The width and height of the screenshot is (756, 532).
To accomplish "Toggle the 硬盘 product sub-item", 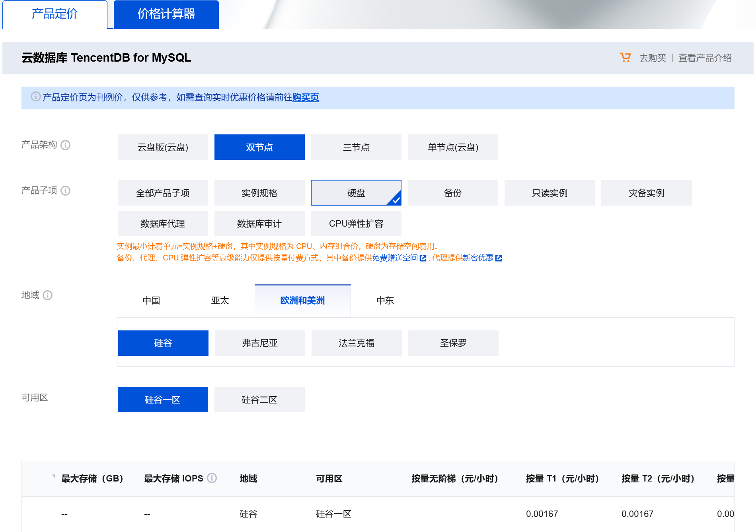I will coord(356,193).
